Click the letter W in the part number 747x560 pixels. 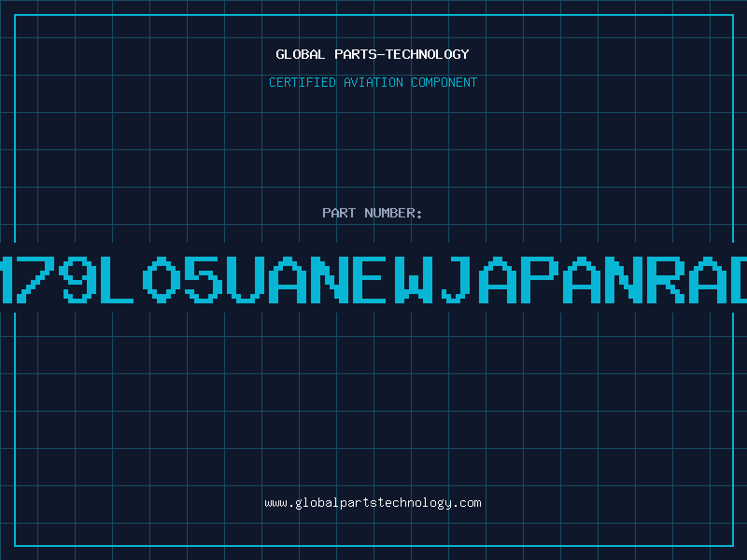[414, 279]
